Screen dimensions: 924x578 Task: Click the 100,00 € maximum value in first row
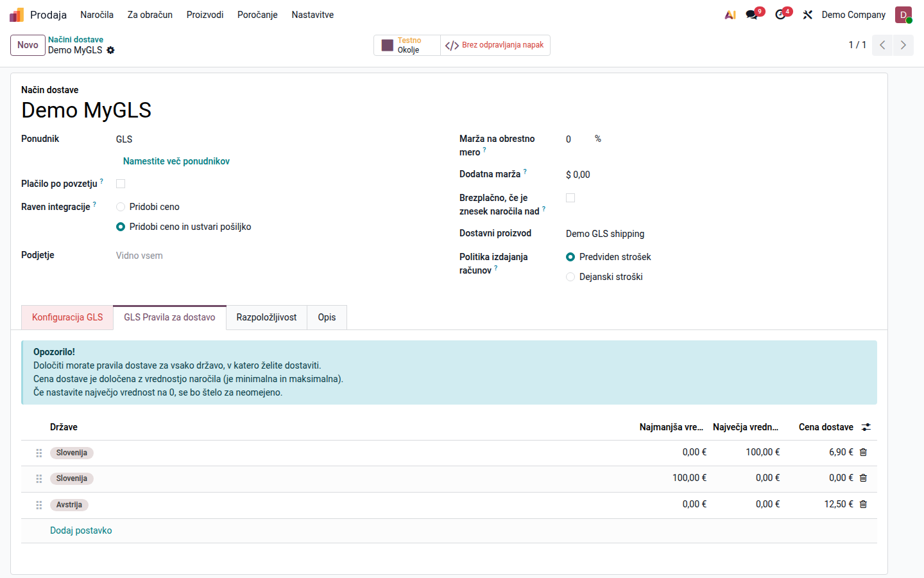click(x=763, y=452)
